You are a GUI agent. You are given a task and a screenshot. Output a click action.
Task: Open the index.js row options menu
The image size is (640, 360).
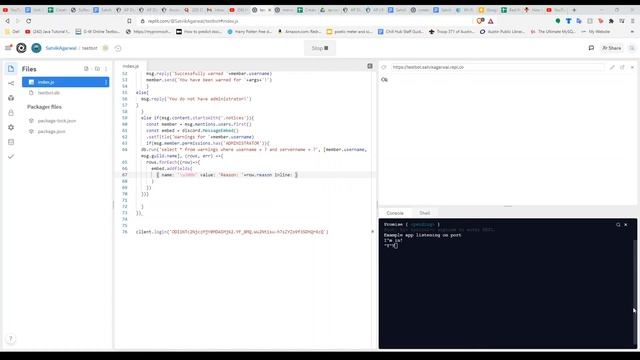[106, 82]
